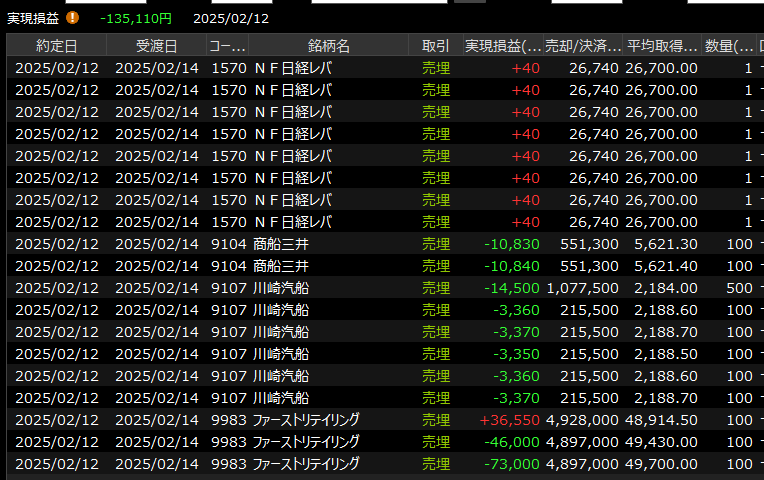Sort by the 約定日 column header
The width and height of the screenshot is (764, 480).
pyautogui.click(x=56, y=46)
